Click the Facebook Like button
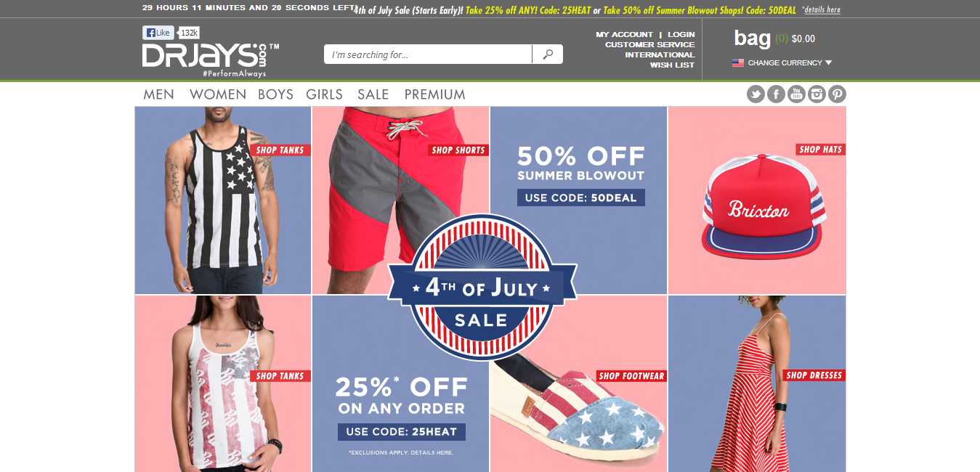980x472 pixels. [x=158, y=33]
